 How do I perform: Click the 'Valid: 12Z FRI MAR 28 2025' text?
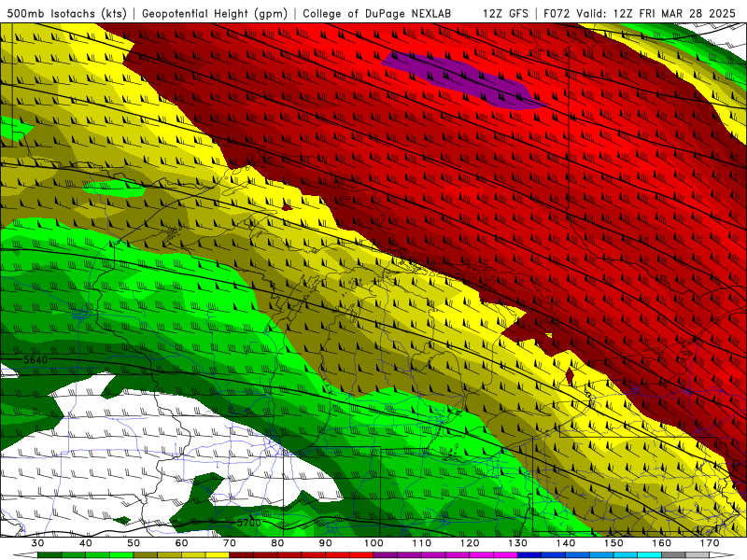click(x=656, y=13)
